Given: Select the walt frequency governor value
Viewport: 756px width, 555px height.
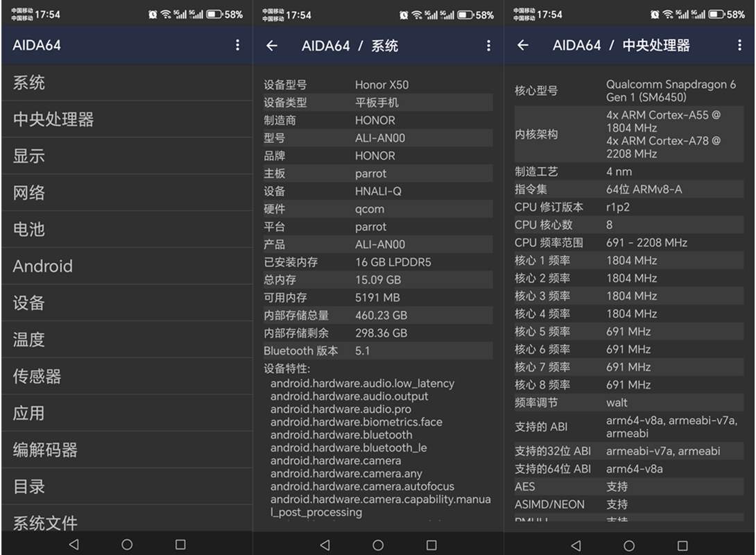Looking at the screenshot, I should (x=617, y=402).
